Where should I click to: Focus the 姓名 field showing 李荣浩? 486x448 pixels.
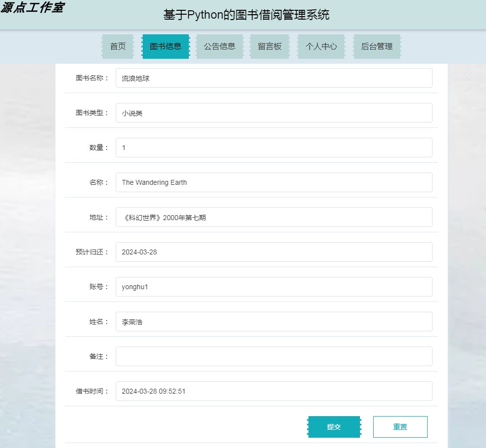[274, 321]
